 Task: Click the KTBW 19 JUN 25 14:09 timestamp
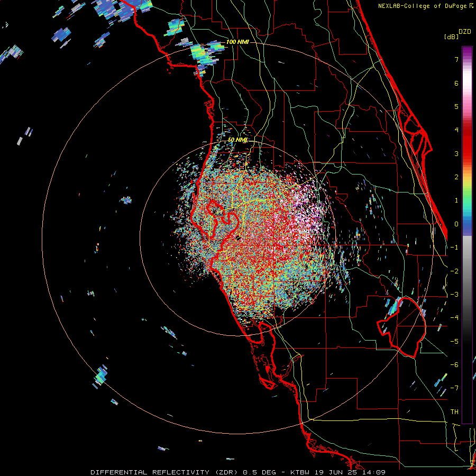click(x=338, y=472)
